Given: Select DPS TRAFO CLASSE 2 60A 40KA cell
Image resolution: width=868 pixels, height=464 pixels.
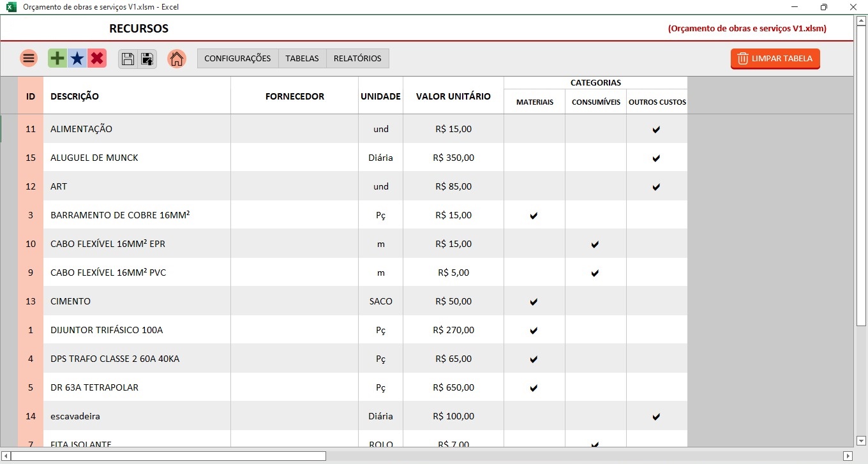Looking at the screenshot, I should tap(137, 359).
